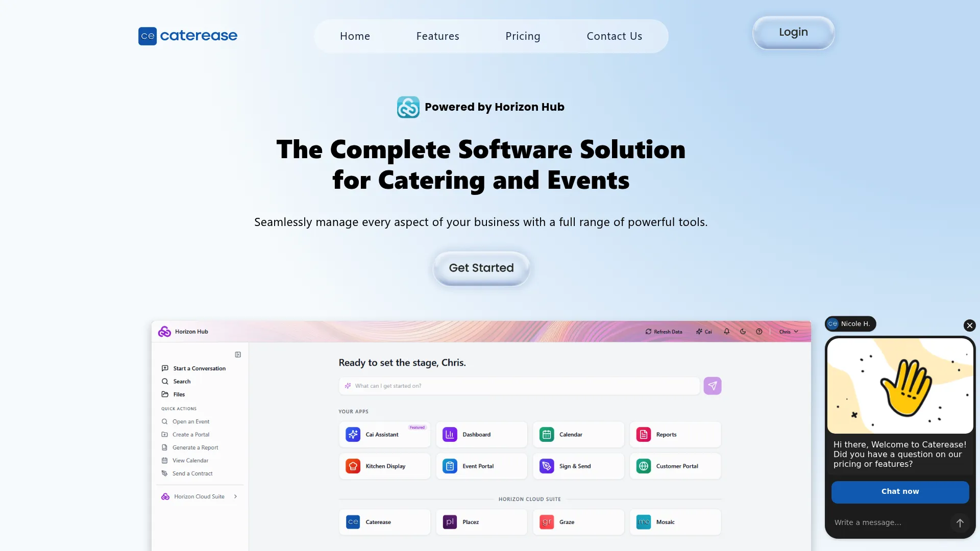
Task: Click the 'Ready to set the stage, Chris.' heading
Action: click(402, 363)
